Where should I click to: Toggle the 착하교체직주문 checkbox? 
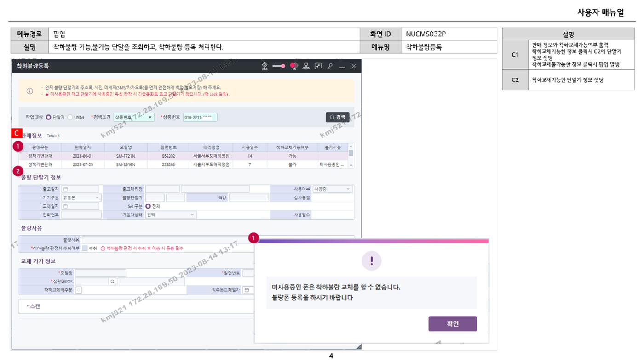(79, 290)
